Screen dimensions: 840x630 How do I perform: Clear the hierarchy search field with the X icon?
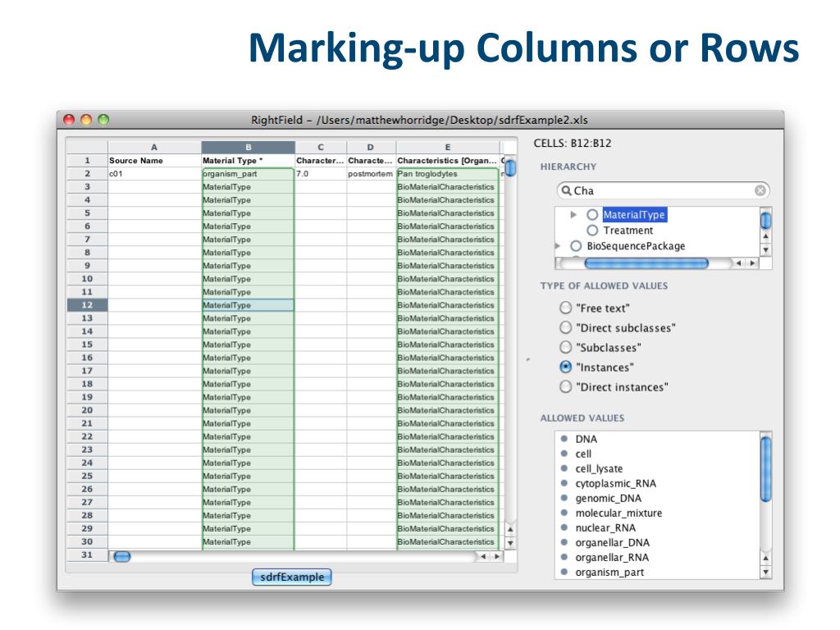[760, 190]
